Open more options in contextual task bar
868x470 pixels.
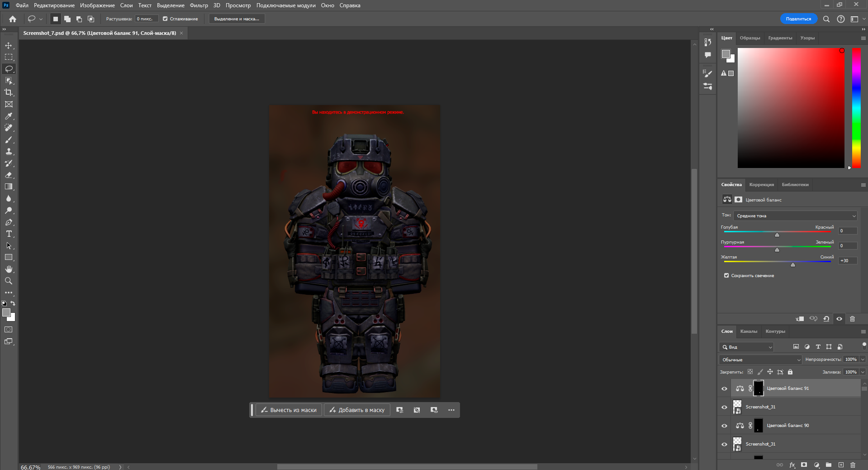tap(451, 410)
